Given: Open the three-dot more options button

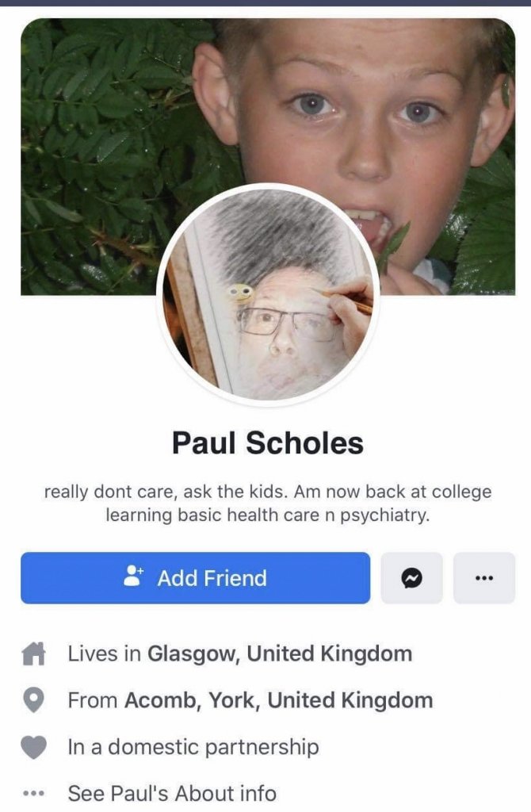Looking at the screenshot, I should coord(484,577).
